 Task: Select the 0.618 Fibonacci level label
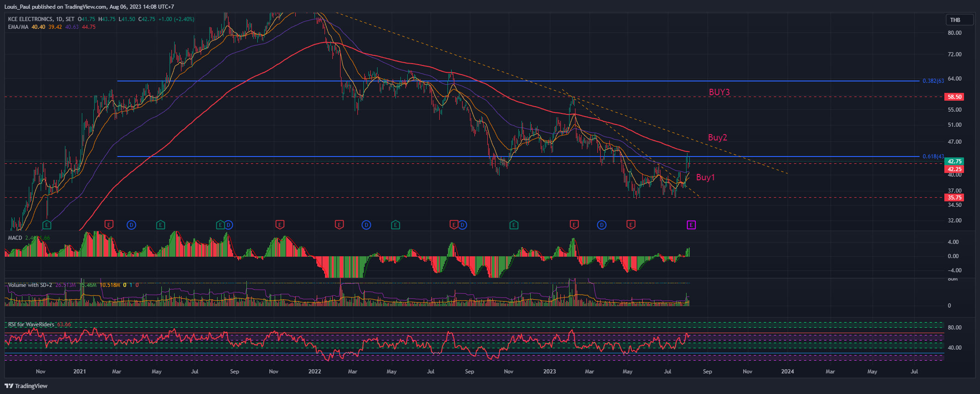click(x=933, y=157)
